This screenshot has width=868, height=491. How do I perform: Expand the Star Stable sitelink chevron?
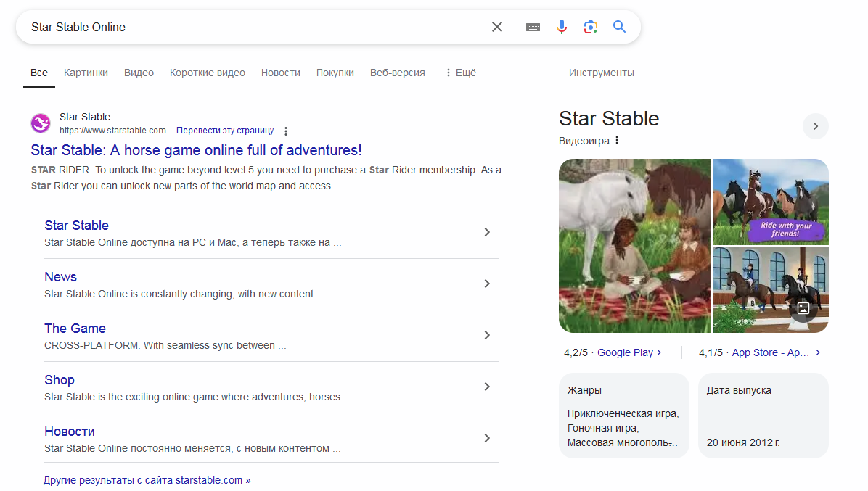coord(487,232)
